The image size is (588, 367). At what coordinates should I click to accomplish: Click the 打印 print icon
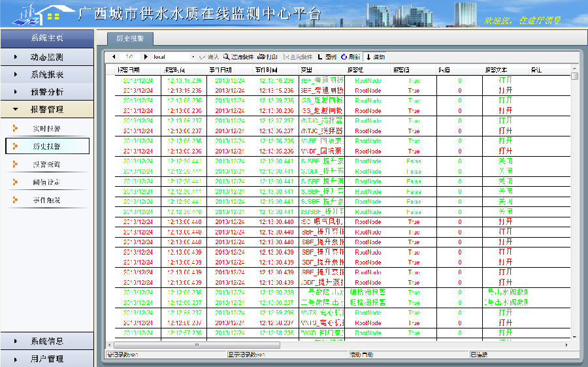267,57
